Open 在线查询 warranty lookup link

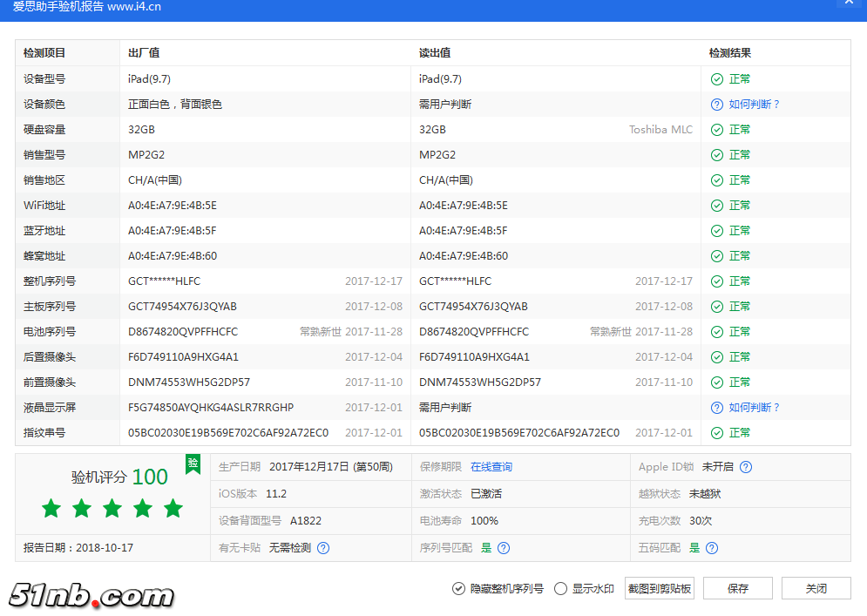(x=491, y=467)
